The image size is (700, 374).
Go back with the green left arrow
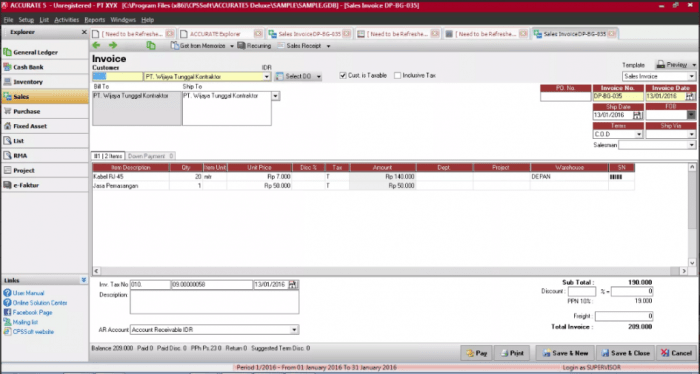[96, 46]
